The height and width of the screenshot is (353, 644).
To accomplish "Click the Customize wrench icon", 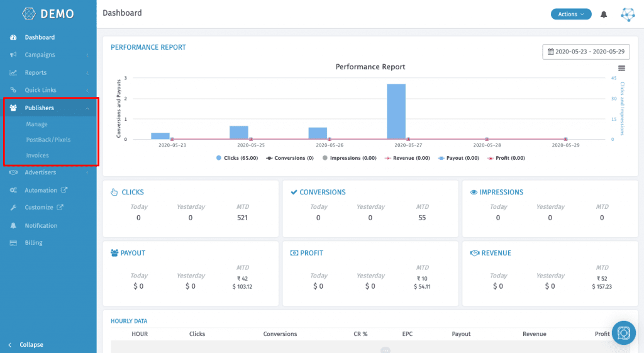I will point(13,208).
